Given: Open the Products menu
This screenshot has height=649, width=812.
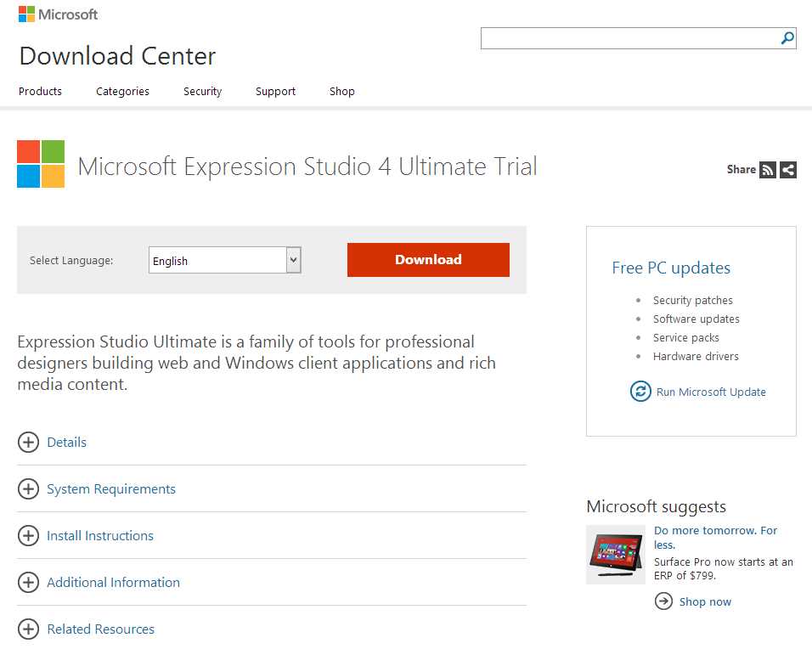Looking at the screenshot, I should (x=40, y=91).
